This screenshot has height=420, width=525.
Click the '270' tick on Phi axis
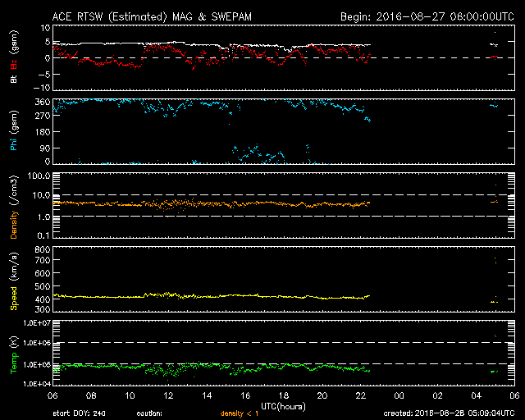(x=43, y=116)
